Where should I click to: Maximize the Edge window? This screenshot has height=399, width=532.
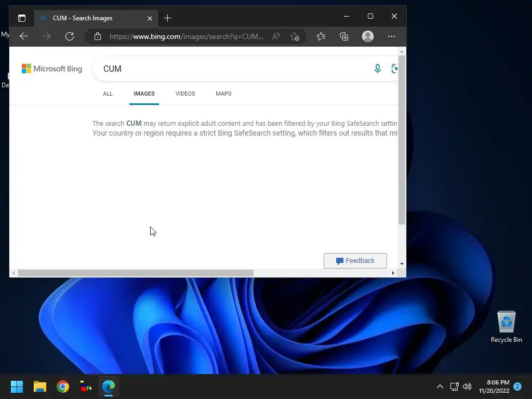tap(370, 16)
